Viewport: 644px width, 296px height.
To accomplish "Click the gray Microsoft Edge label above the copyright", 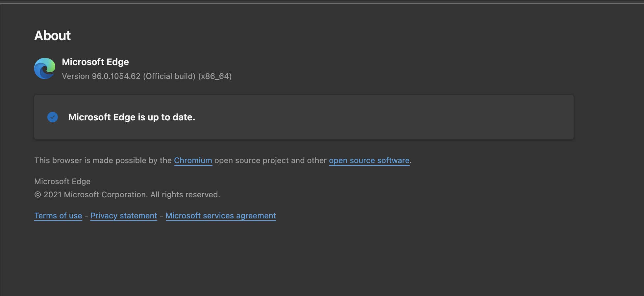I will (x=62, y=182).
